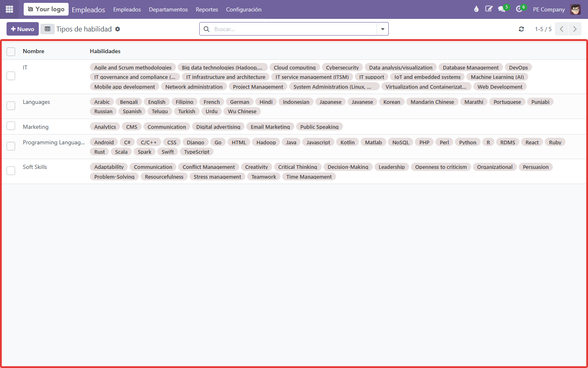Check the box for the IT row
The height and width of the screenshot is (368, 588).
tap(11, 76)
